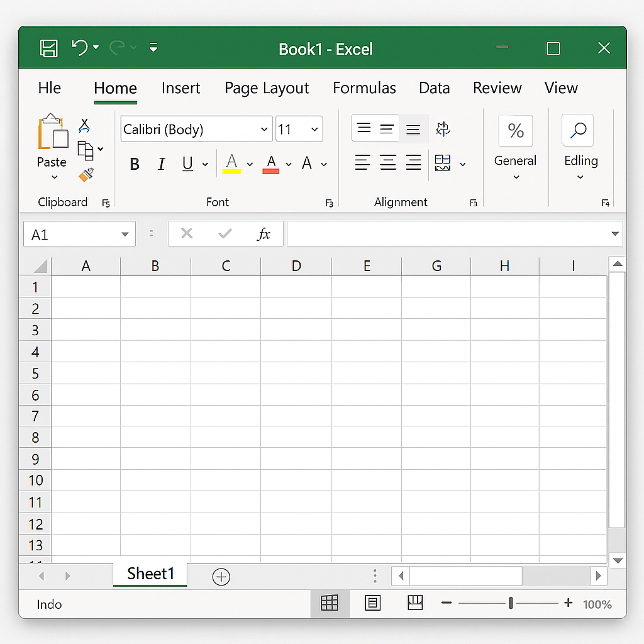Screen dimensions: 644x644
Task: Open red font color dropdown arrow
Action: (289, 165)
